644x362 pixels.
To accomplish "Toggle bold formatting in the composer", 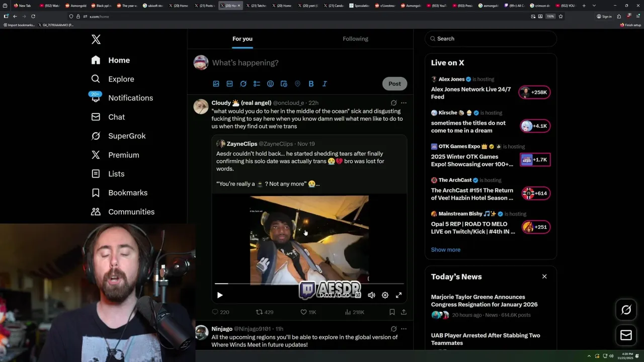I will coord(311,84).
